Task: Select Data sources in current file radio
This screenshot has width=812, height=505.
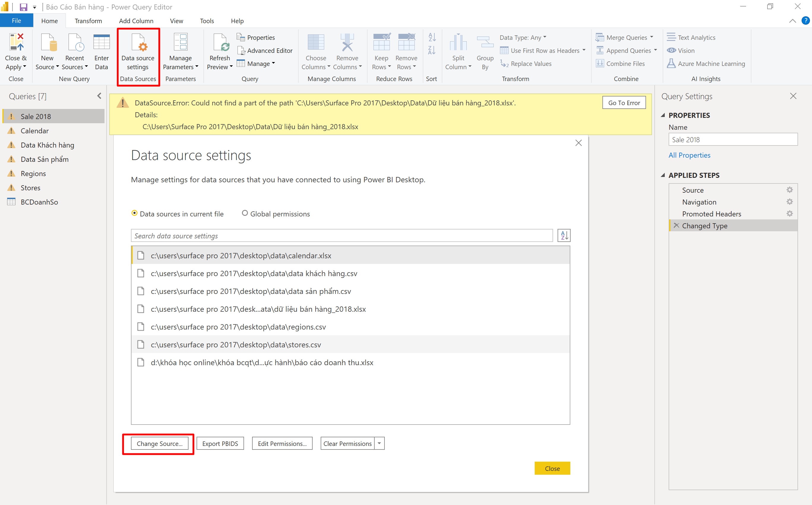Action: [x=134, y=213]
